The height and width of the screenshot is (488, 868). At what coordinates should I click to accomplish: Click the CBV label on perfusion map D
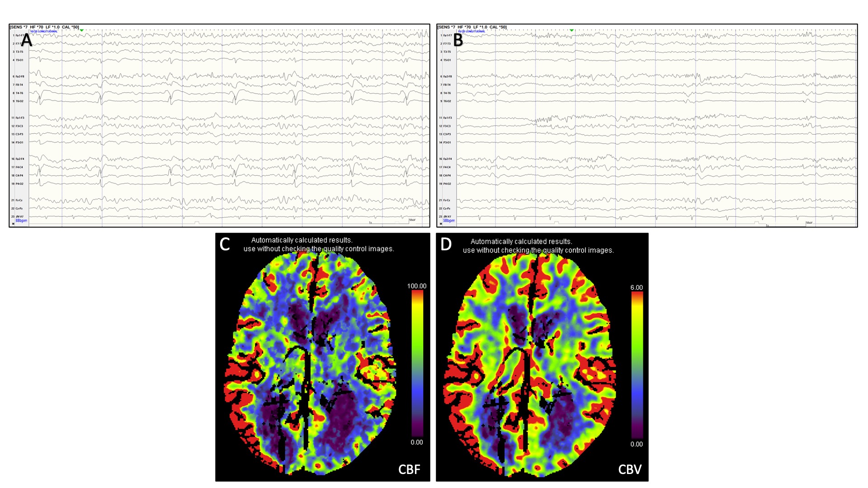tap(630, 469)
